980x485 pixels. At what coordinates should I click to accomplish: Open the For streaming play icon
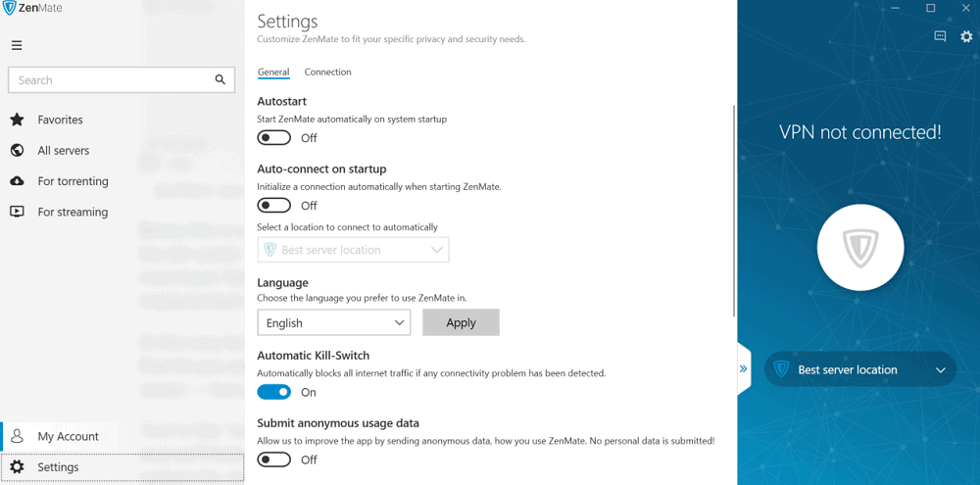tap(18, 212)
